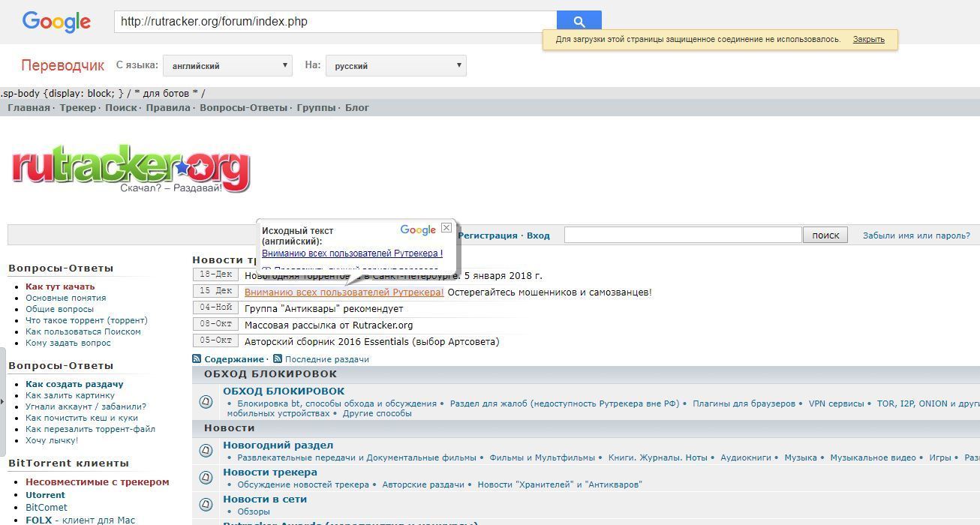The height and width of the screenshot is (525, 980).
Task: Click the RSS icon next to Последние раздачи
Action: [278, 359]
